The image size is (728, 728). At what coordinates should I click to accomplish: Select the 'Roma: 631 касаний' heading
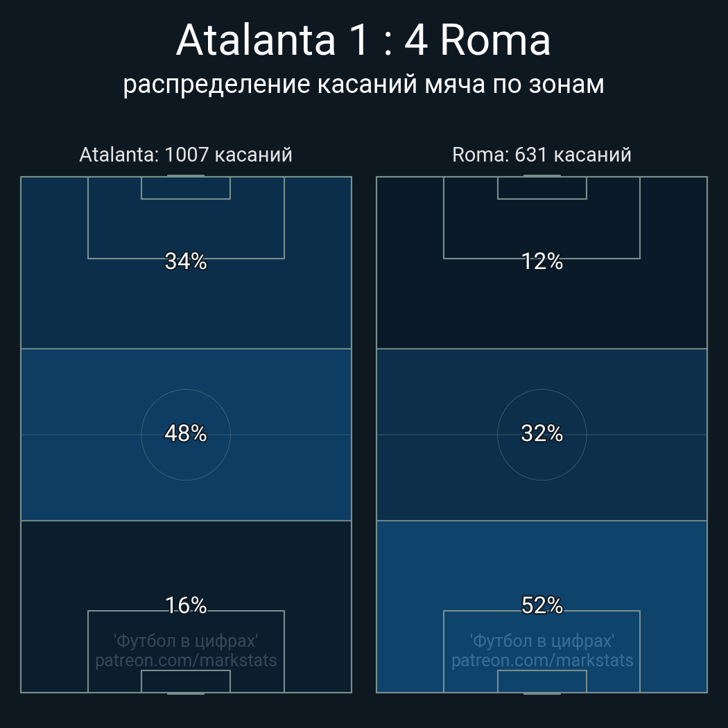[x=541, y=155]
